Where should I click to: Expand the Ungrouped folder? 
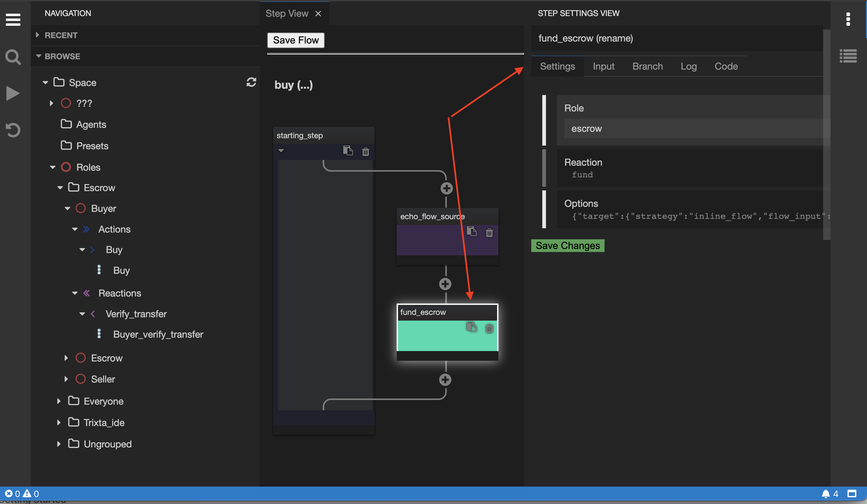click(59, 444)
